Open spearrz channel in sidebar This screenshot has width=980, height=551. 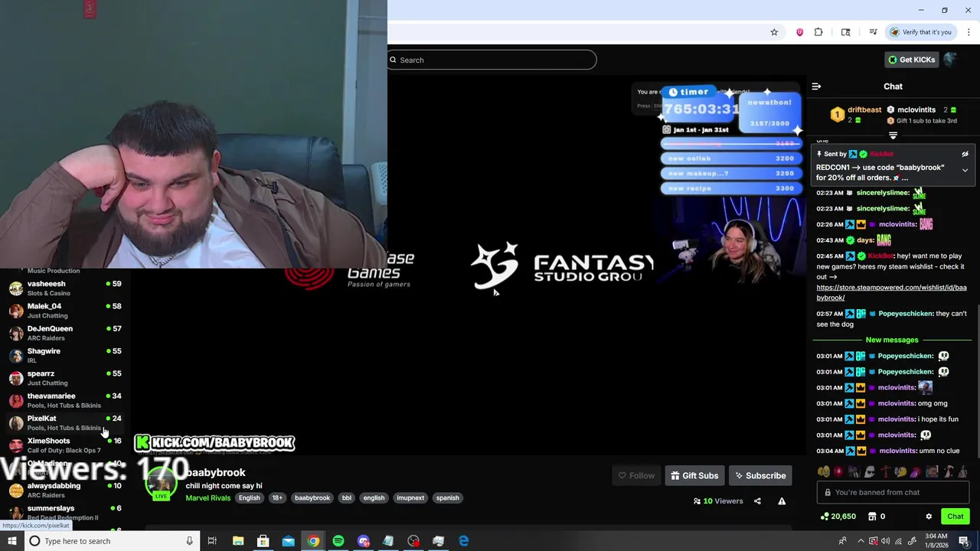coord(65,377)
